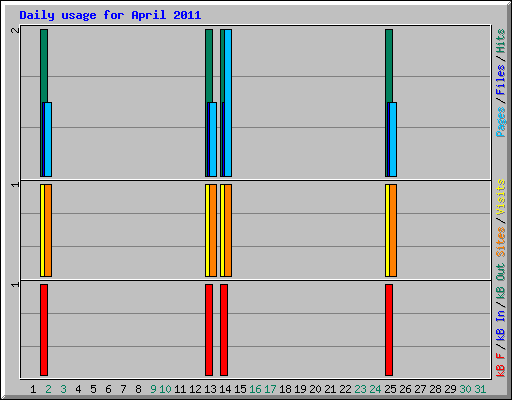Click day label "10" on the bottom axis
512x400 pixels.
pos(165,389)
